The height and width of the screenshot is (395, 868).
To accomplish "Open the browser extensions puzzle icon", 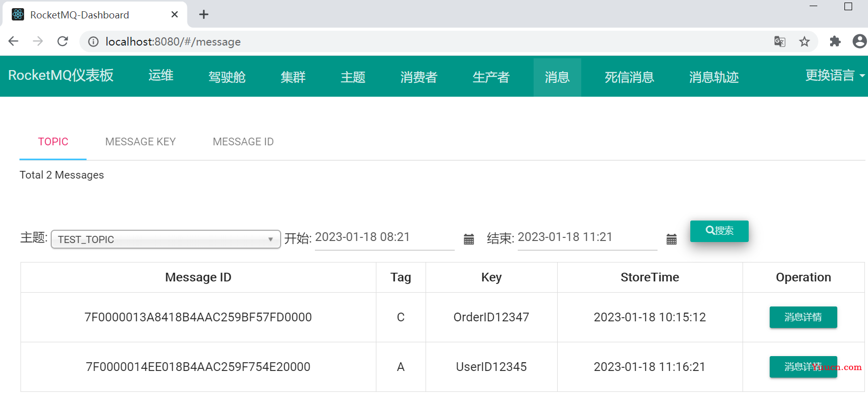I will [835, 41].
